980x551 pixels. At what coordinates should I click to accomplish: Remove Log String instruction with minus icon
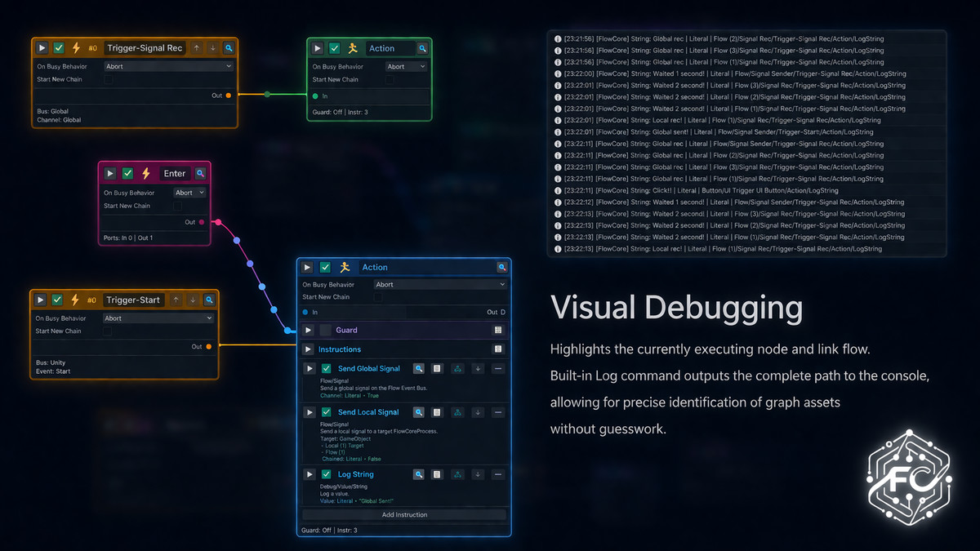pos(497,474)
